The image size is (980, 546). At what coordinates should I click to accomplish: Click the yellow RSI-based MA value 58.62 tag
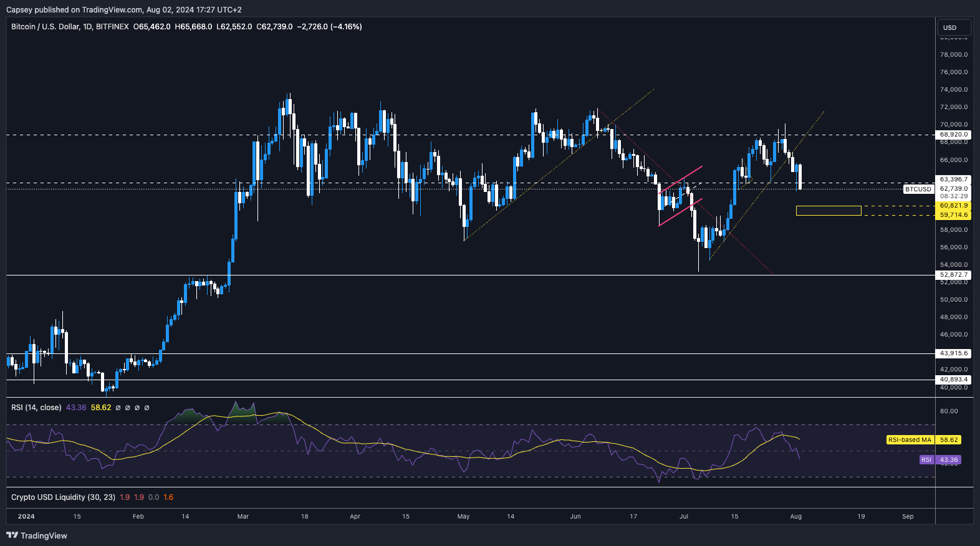[948, 440]
